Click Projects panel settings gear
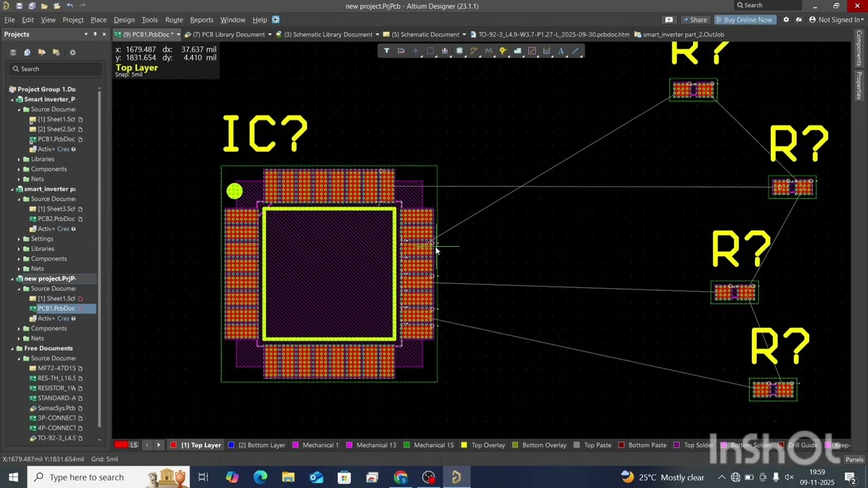 coord(73,52)
